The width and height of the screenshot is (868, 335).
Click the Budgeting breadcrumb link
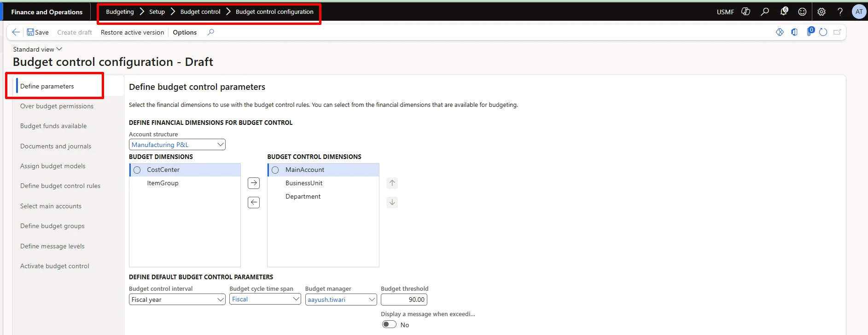(120, 12)
